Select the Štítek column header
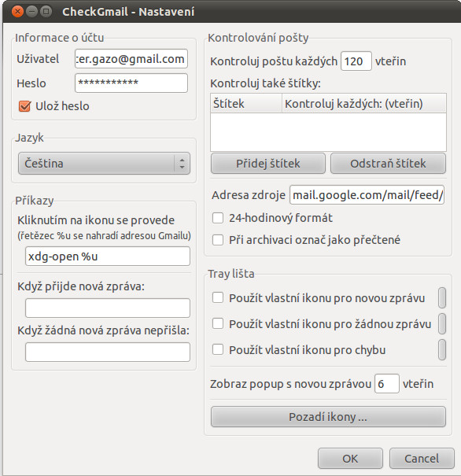 246,104
